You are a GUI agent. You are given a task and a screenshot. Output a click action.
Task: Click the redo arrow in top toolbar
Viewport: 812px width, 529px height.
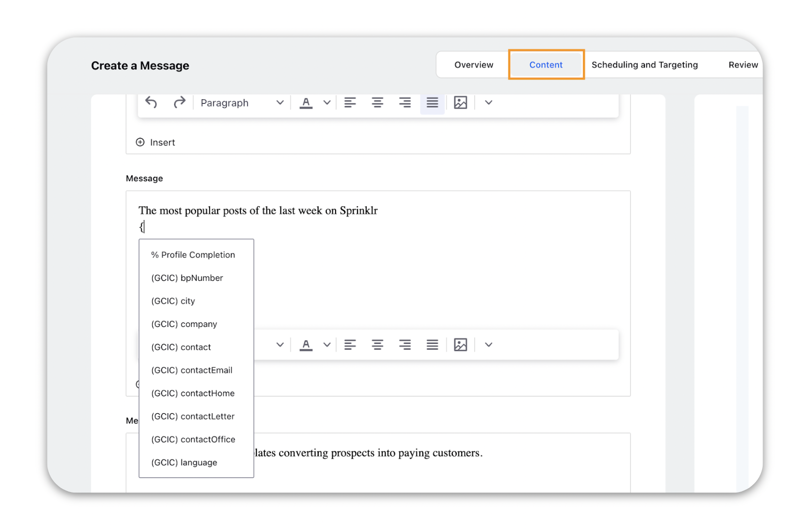179,103
